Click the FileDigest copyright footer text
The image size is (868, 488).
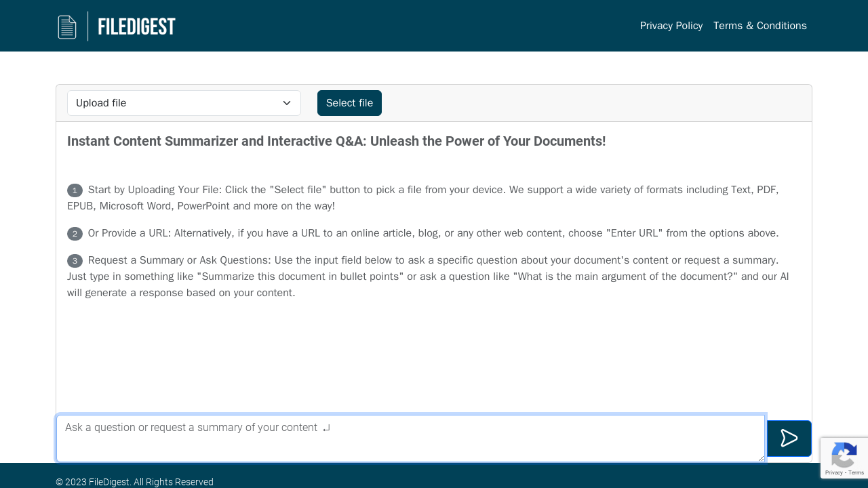(x=134, y=482)
